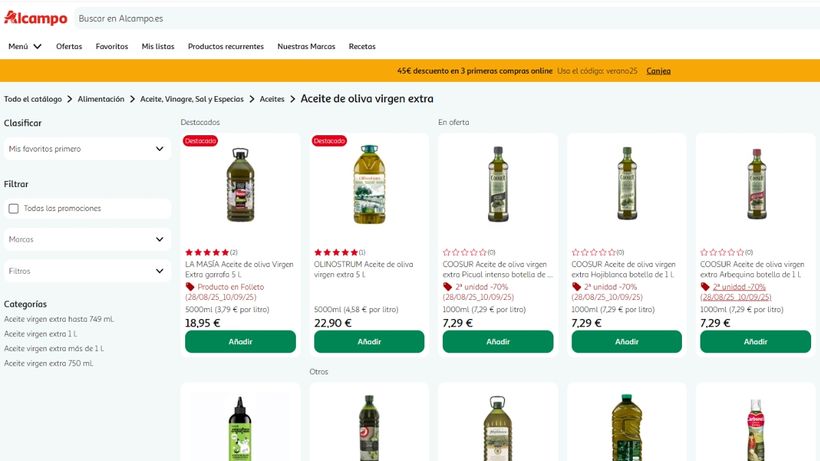Click the Buscar en Alcampo.es search field
The height and width of the screenshot is (461, 820).
[x=300, y=18]
